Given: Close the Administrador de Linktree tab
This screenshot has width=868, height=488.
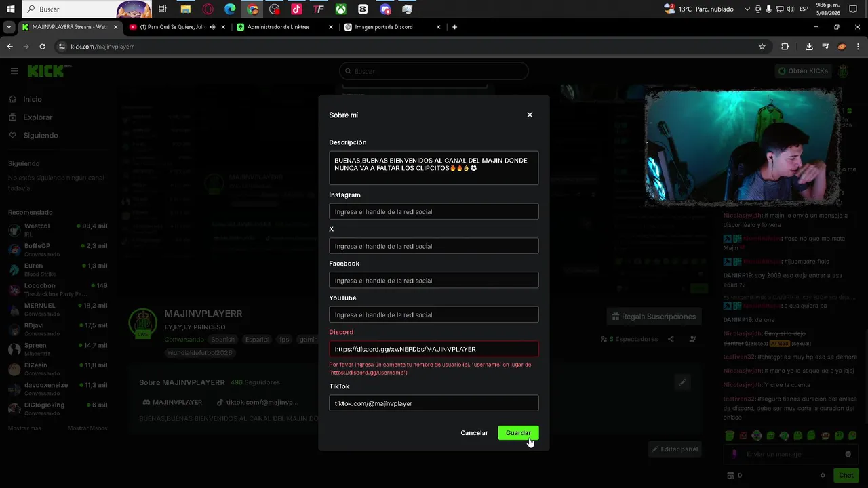Looking at the screenshot, I should click(331, 27).
